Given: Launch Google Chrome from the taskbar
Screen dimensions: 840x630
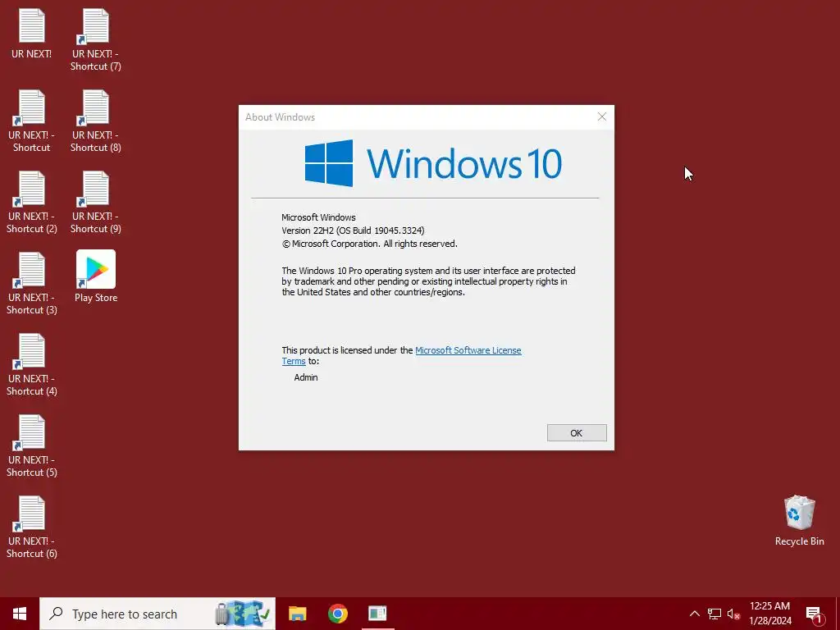Looking at the screenshot, I should [337, 614].
